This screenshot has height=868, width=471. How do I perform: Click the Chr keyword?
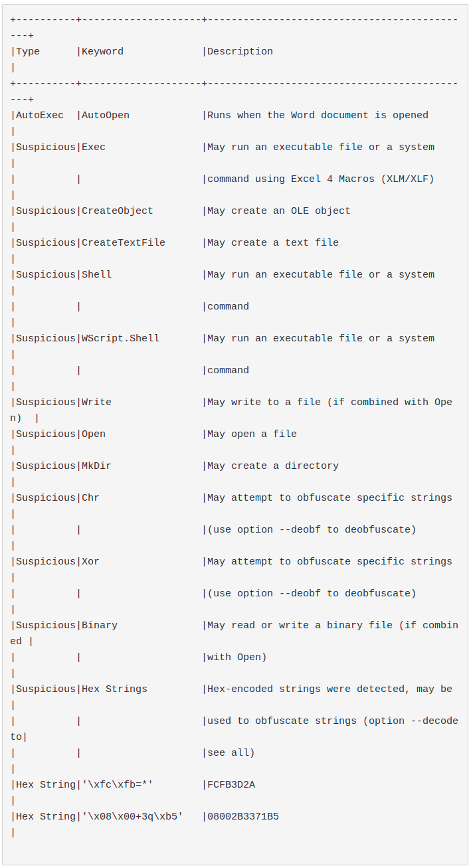pos(90,498)
